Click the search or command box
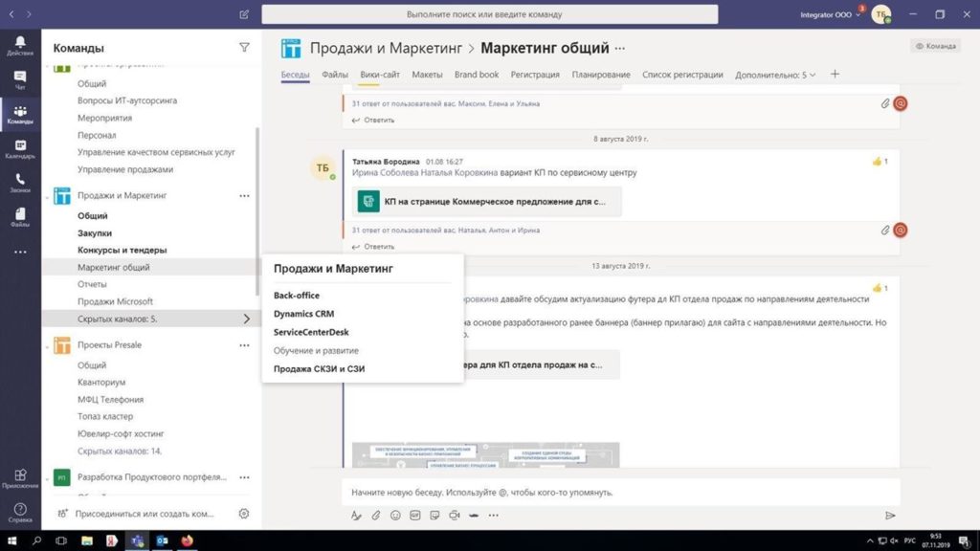The width and height of the screenshot is (980, 551). [x=489, y=14]
